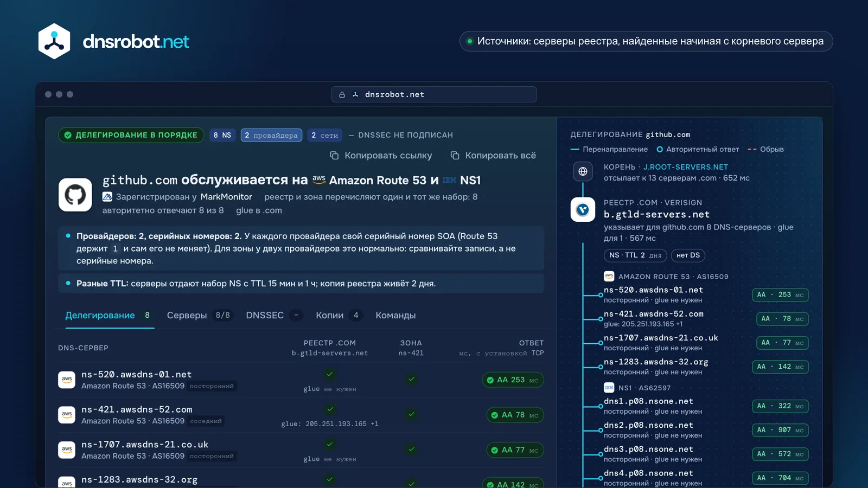Click the b.gtld-servers.net registry heading
Viewport: 868px width, 488px height.
pyautogui.click(x=656, y=214)
